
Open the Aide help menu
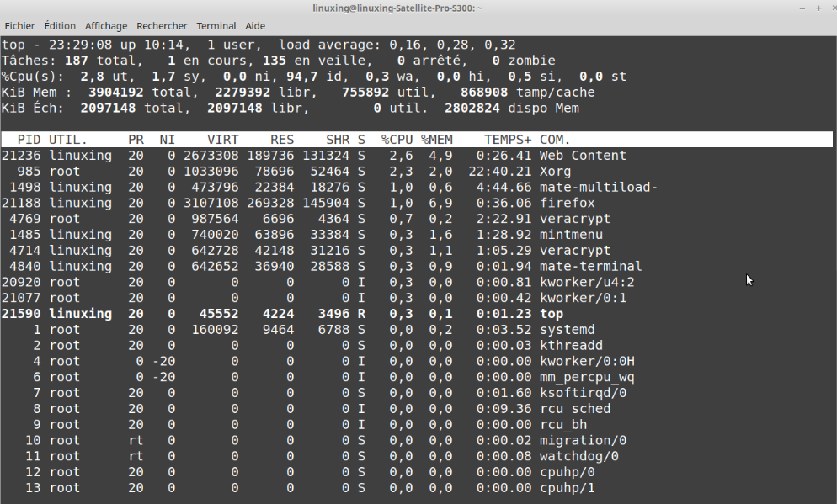(x=253, y=26)
